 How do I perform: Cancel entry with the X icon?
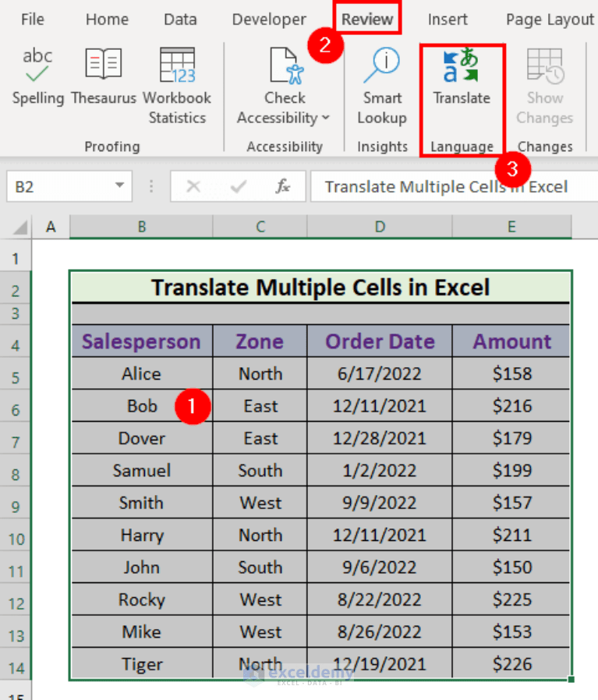193,186
